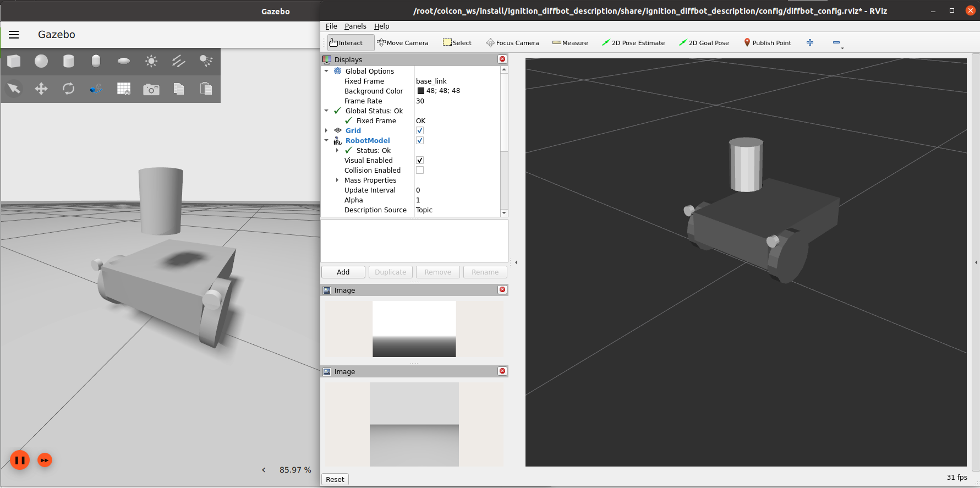980x488 pixels.
Task: Open the Panels menu
Action: point(355,26)
